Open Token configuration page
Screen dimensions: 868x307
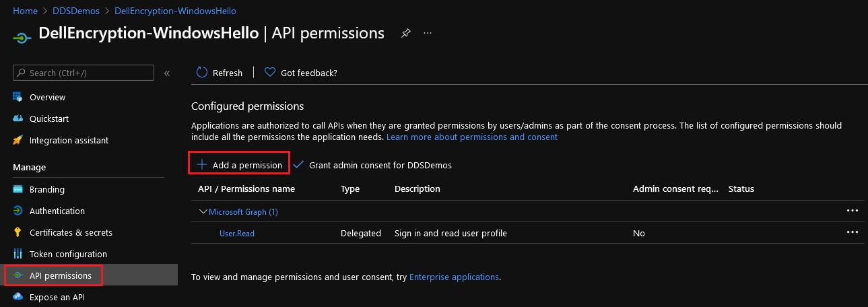tap(68, 254)
